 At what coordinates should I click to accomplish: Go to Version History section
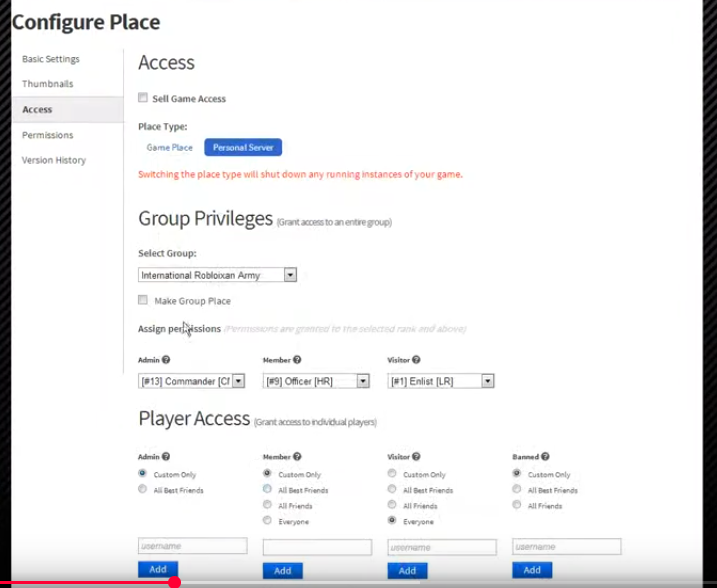click(54, 160)
